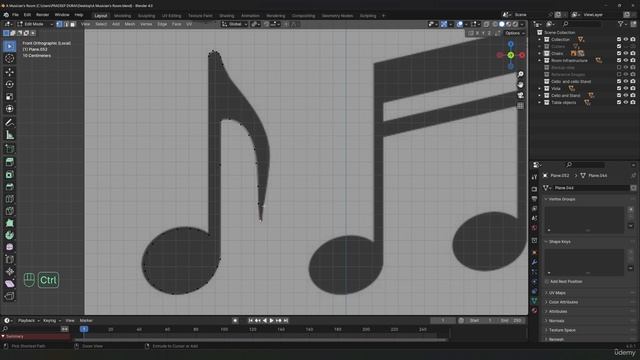Open the Tool properties tab
640x360 pixels.
tap(534, 177)
